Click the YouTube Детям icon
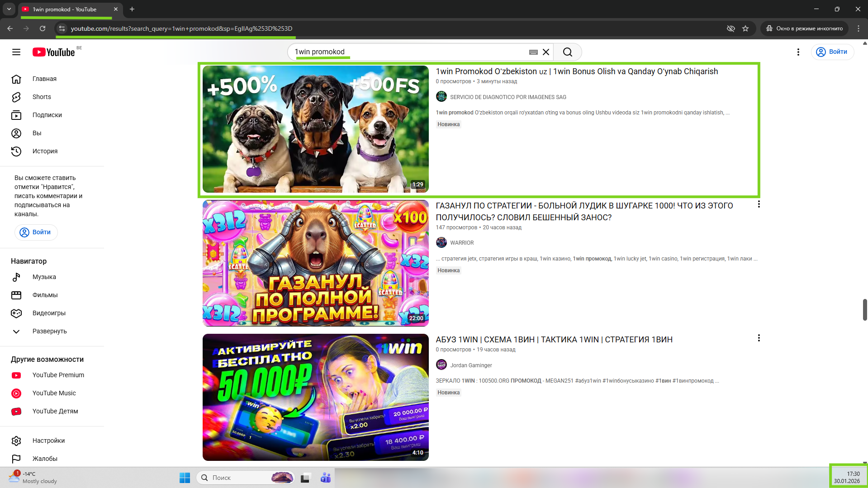Viewport: 868px width, 488px height. point(16,411)
